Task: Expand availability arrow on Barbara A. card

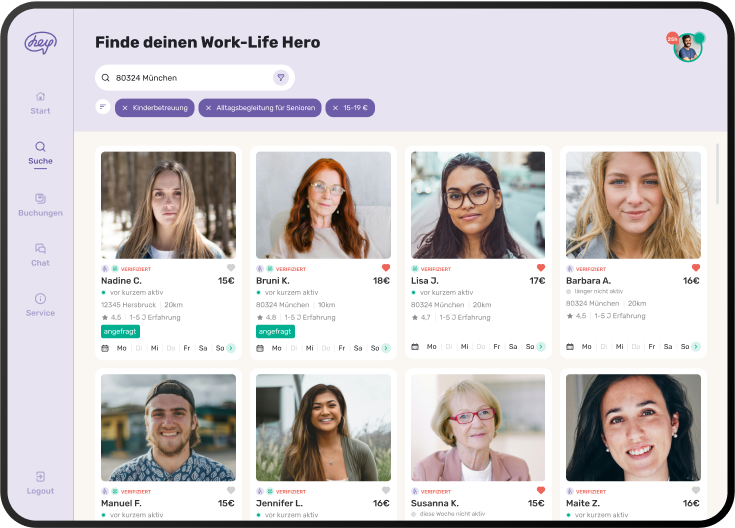Action: pos(696,347)
